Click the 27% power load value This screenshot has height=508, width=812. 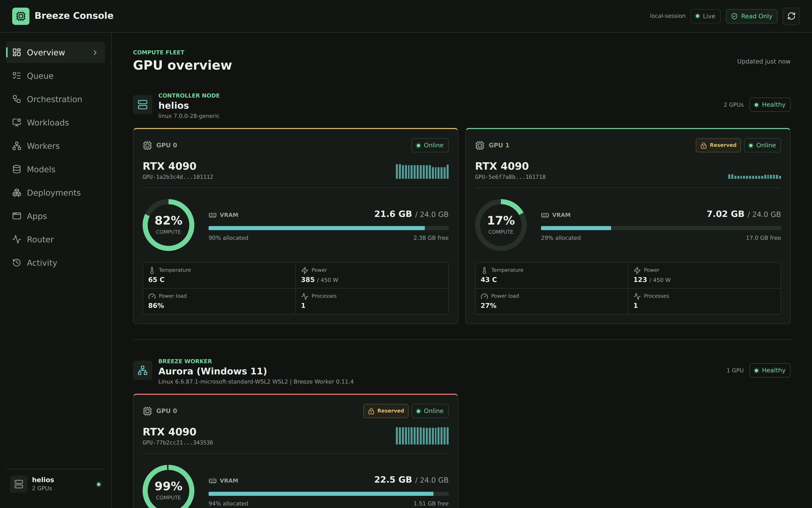click(x=488, y=305)
